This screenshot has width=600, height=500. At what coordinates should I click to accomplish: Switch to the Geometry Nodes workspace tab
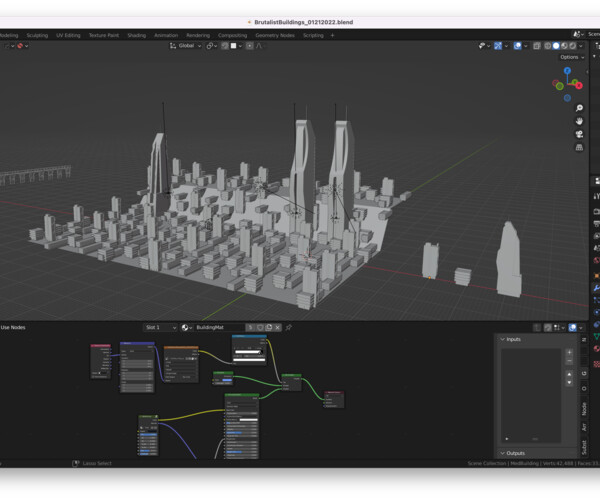click(x=274, y=35)
